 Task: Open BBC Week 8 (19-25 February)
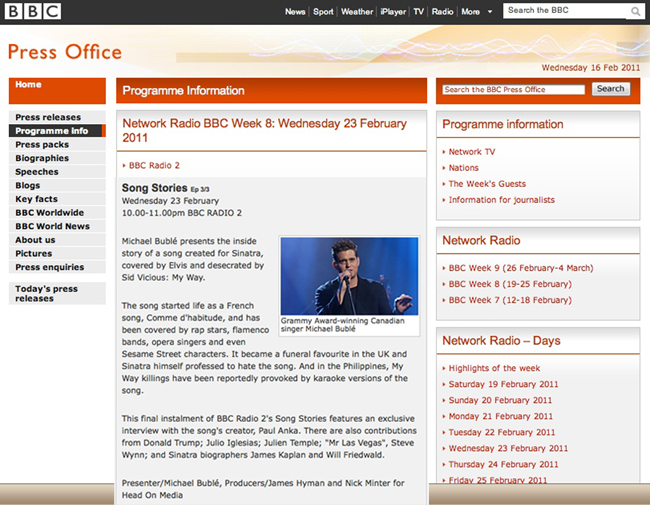[510, 284]
